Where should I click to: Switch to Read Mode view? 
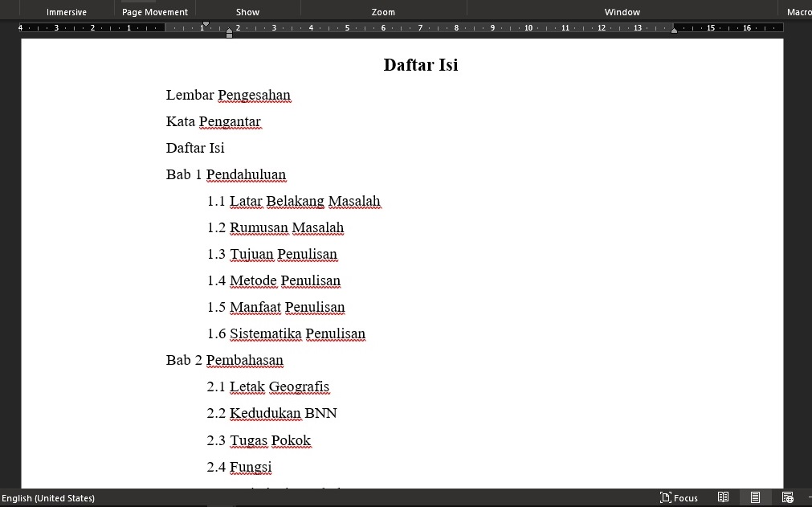[x=724, y=497]
